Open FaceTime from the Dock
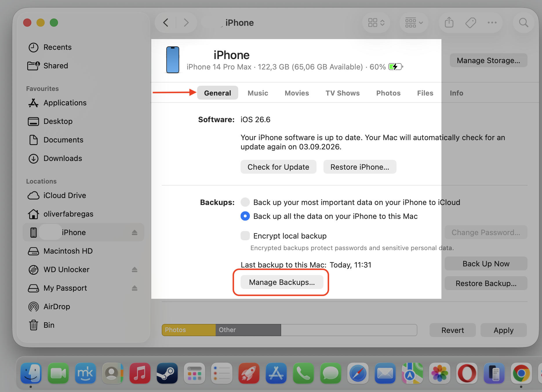542x392 pixels. pyautogui.click(x=58, y=373)
